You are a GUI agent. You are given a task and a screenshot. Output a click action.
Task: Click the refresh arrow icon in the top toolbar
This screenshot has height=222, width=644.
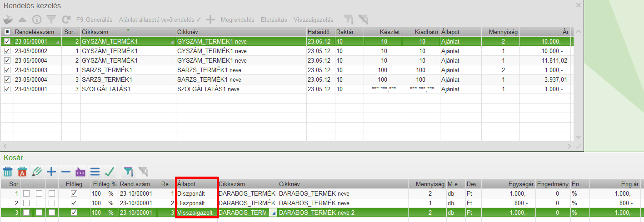[66, 20]
